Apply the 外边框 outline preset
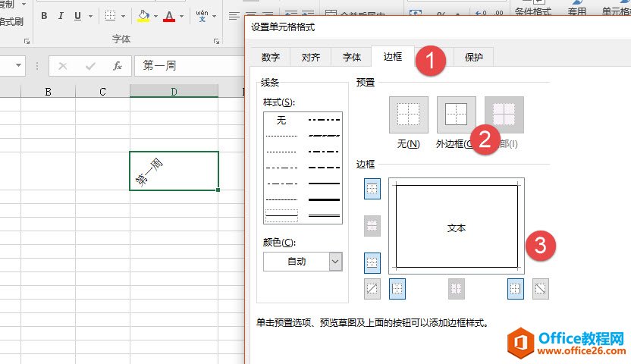 point(457,115)
